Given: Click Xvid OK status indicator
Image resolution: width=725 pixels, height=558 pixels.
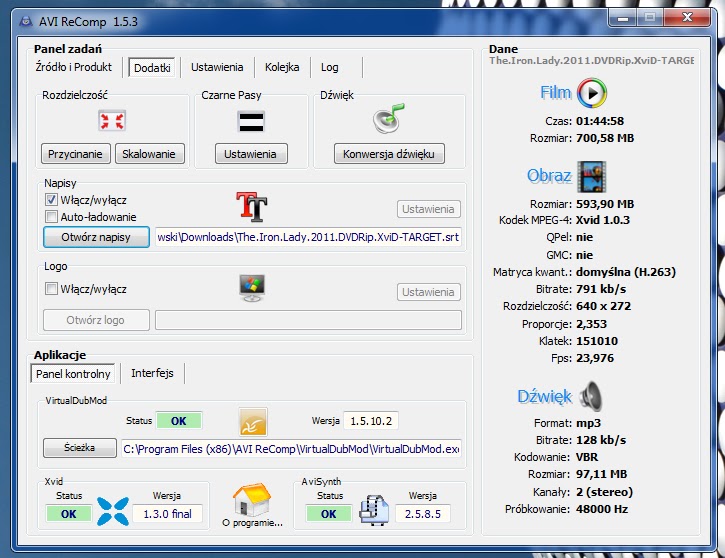Looking at the screenshot, I should [68, 514].
